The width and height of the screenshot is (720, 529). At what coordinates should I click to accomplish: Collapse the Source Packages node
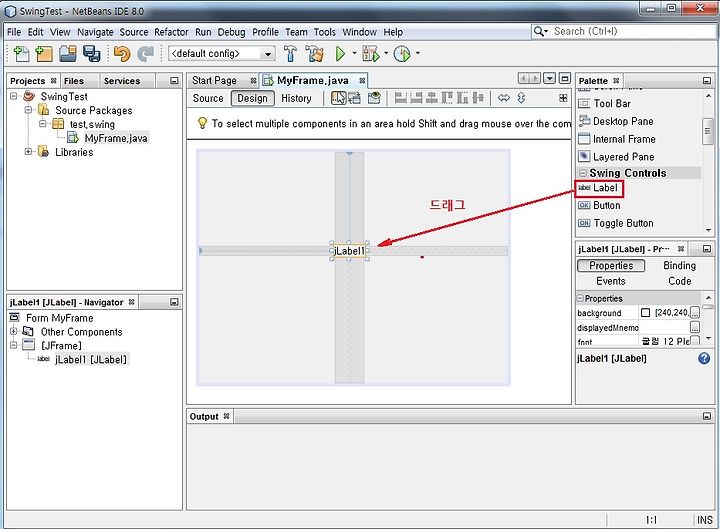28,110
